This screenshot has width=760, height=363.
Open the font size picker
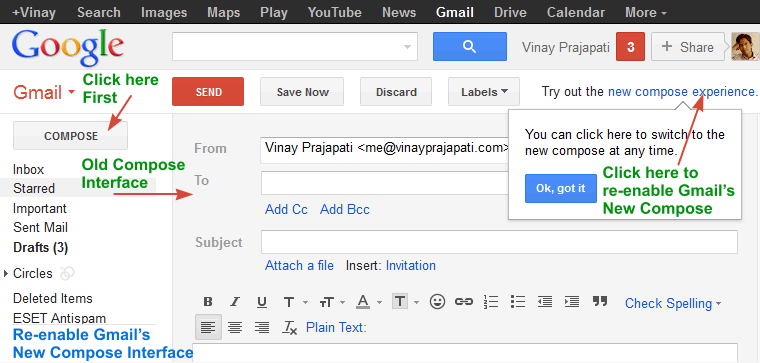pos(332,302)
